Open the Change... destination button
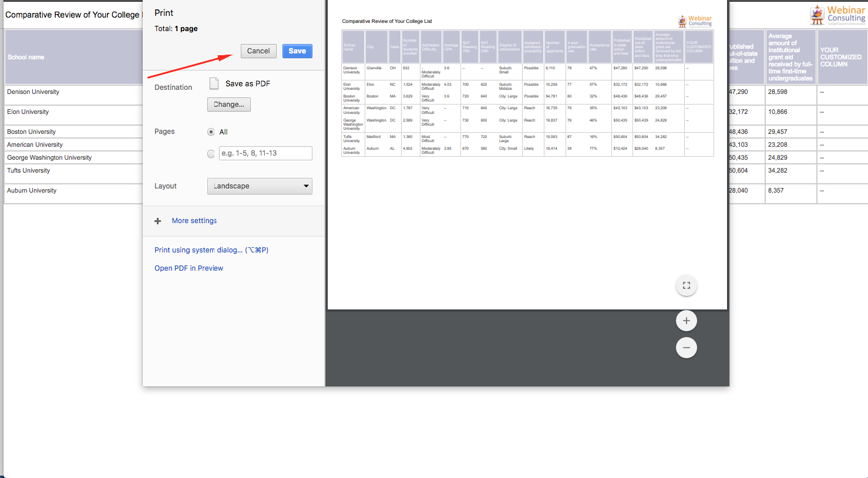 click(229, 105)
